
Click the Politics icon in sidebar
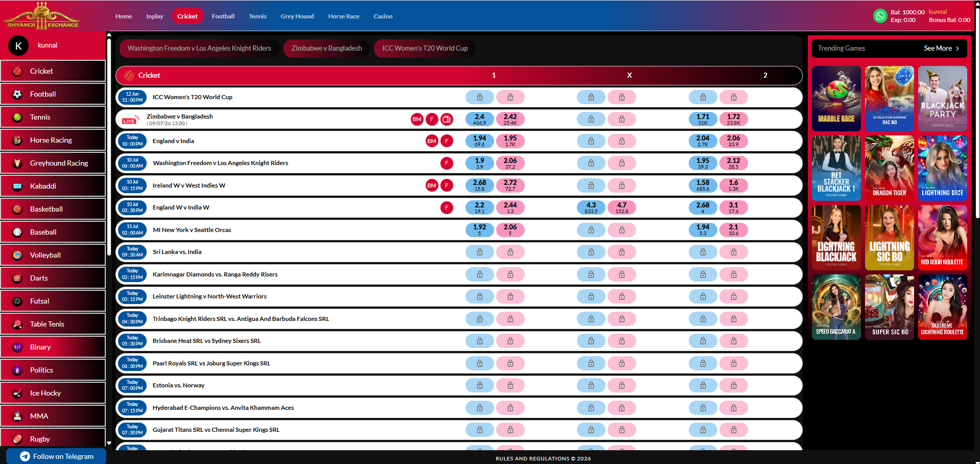(17, 370)
